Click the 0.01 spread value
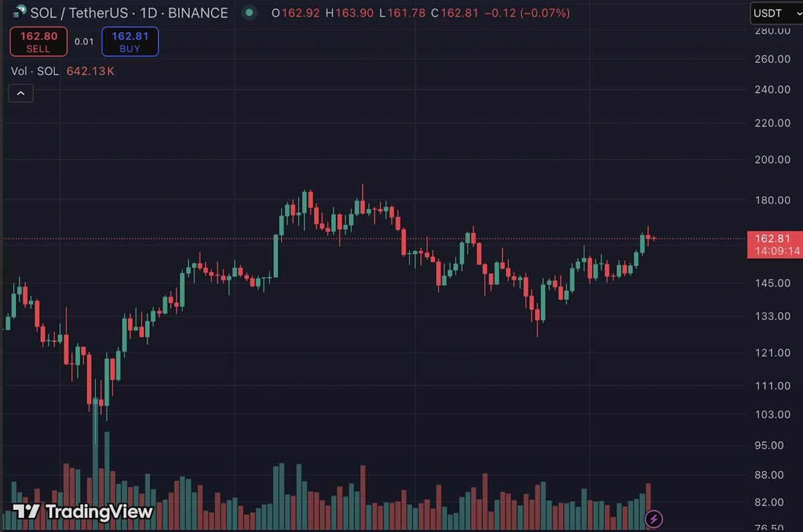The image size is (803, 532). click(84, 41)
